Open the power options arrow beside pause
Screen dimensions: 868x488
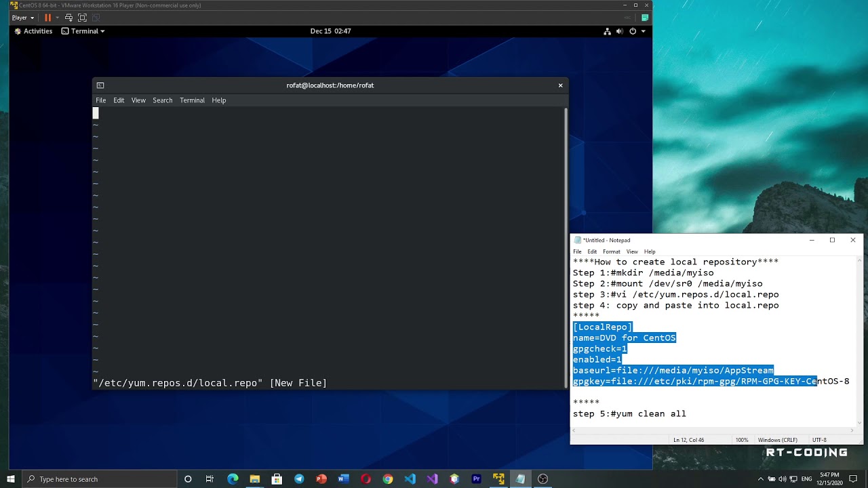57,18
